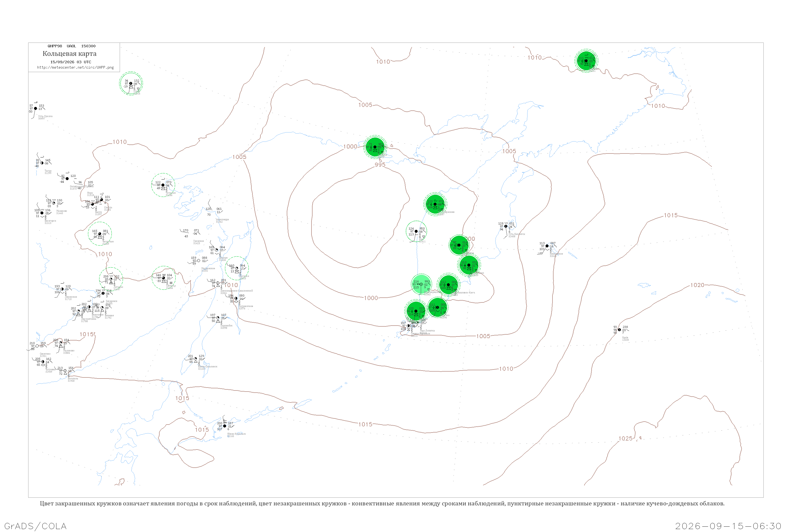Select the Ходутка green station marker
The image size is (798, 532).
pyautogui.click(x=437, y=307)
